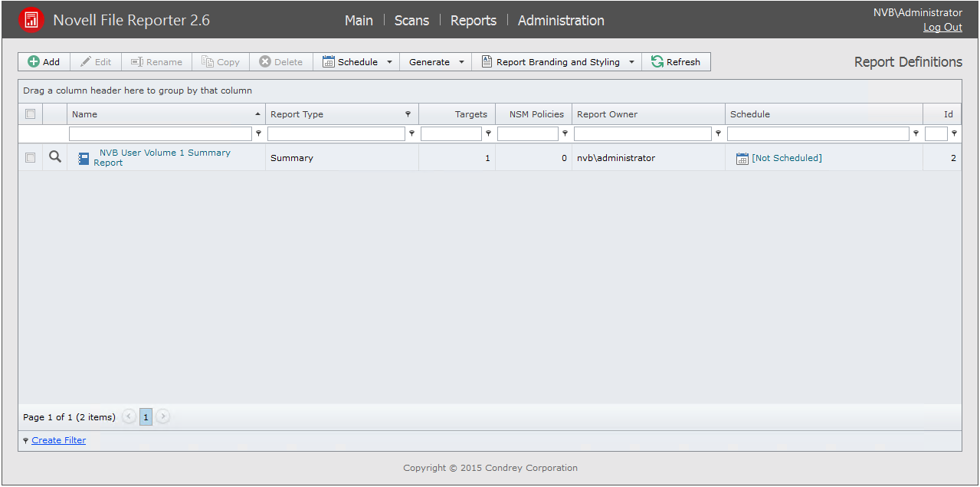Open the Administration menu
The width and height of the screenshot is (980, 487).
pos(561,21)
